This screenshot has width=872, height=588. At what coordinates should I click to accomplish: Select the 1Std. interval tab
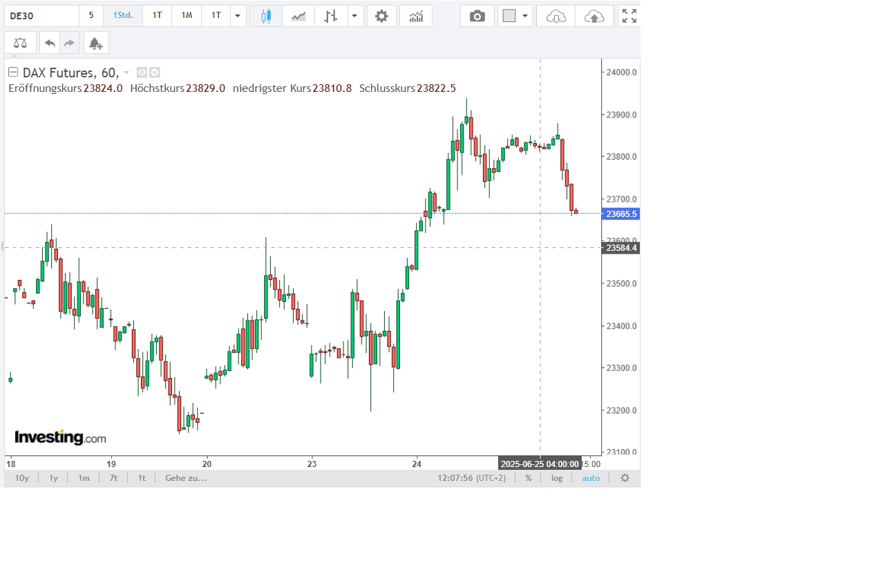pyautogui.click(x=123, y=16)
